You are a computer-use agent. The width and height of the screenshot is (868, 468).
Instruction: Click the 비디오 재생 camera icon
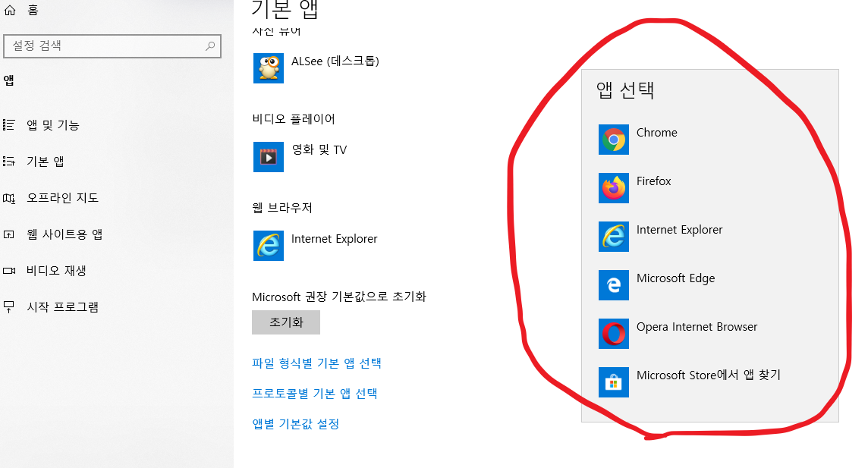point(9,271)
